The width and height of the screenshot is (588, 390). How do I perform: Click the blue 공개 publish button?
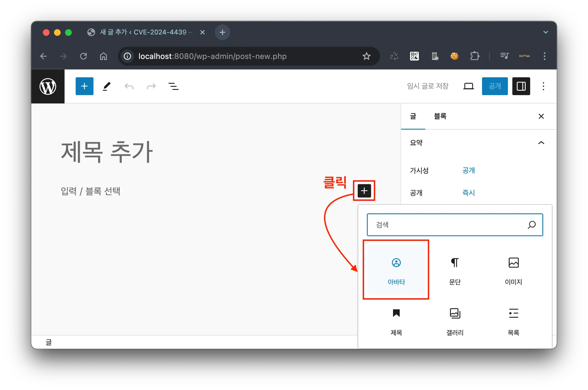point(495,86)
